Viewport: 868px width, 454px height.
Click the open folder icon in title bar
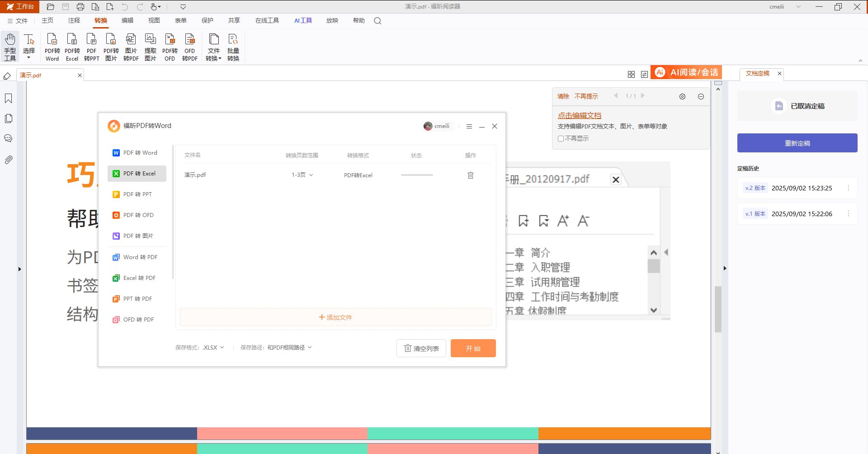(x=51, y=7)
